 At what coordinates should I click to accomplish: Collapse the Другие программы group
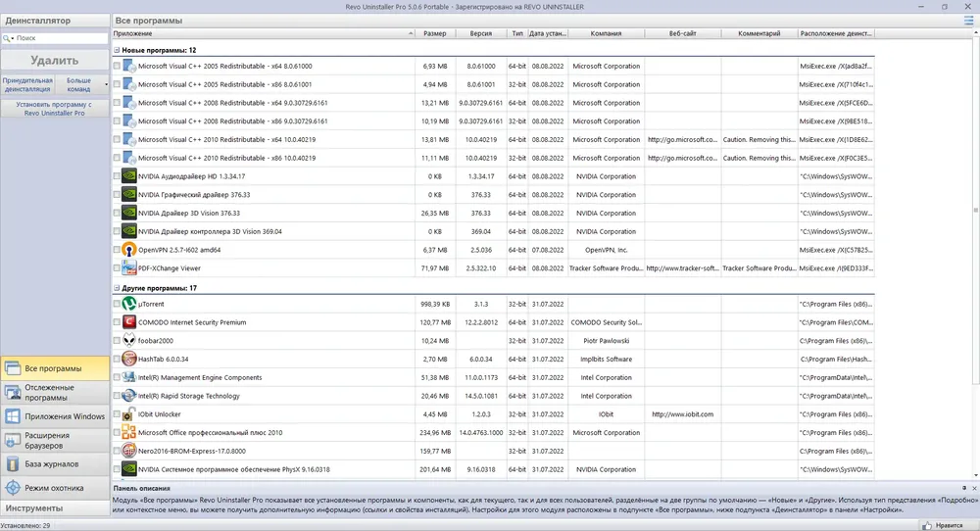(x=117, y=288)
